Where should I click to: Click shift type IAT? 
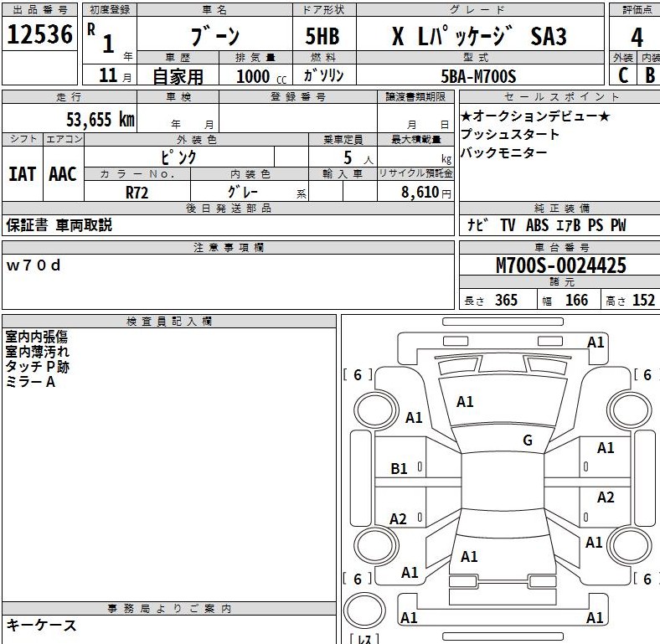pos(23,174)
